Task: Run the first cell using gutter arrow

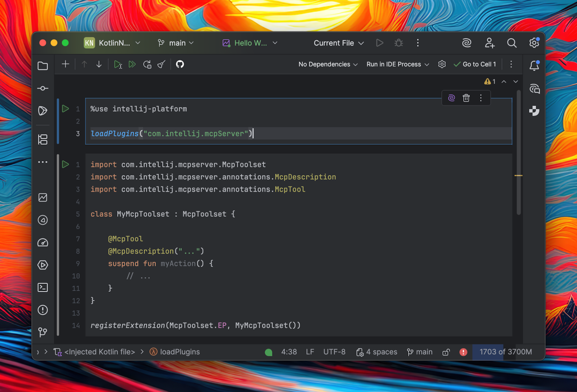Action: (65, 109)
